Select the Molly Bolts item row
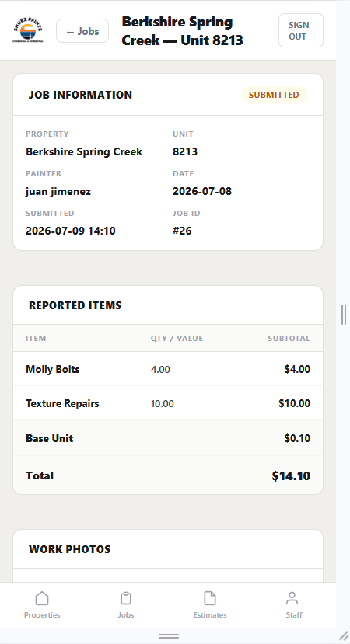The image size is (350, 644). [168, 369]
